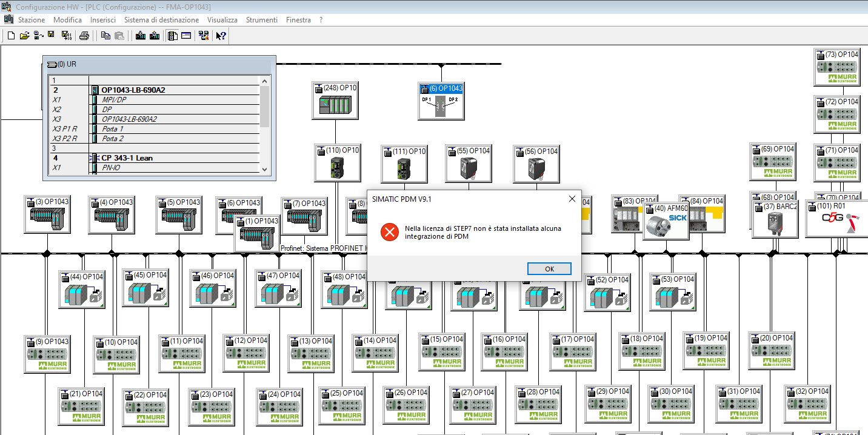
Task: Open the Inserisci menu
Action: pyautogui.click(x=103, y=20)
